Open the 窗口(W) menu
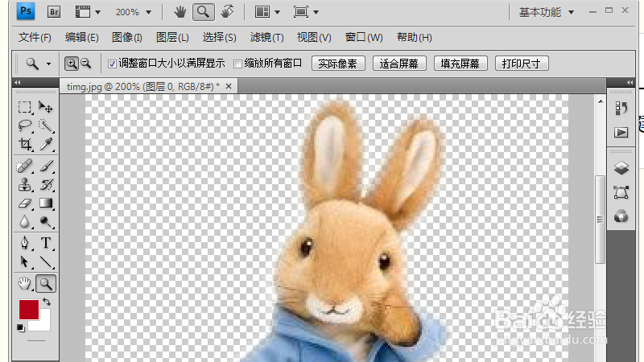Viewport: 644px width, 362px height. [x=364, y=37]
